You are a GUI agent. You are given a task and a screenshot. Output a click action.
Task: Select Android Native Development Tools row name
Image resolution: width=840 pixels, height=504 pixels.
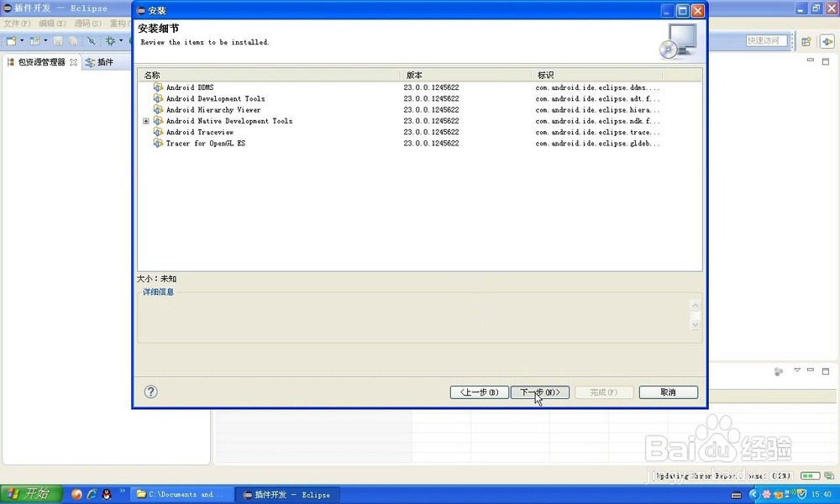click(x=229, y=121)
